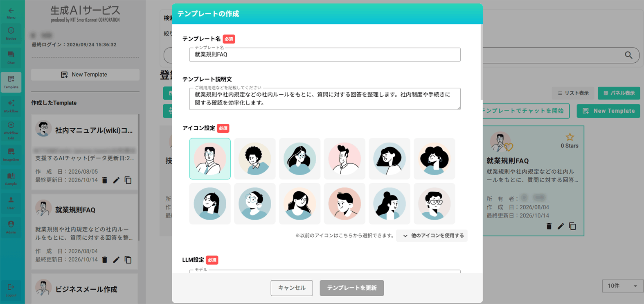644x304 pixels.
Task: Expand 他のアイコンを使用する
Action: click(x=432, y=236)
